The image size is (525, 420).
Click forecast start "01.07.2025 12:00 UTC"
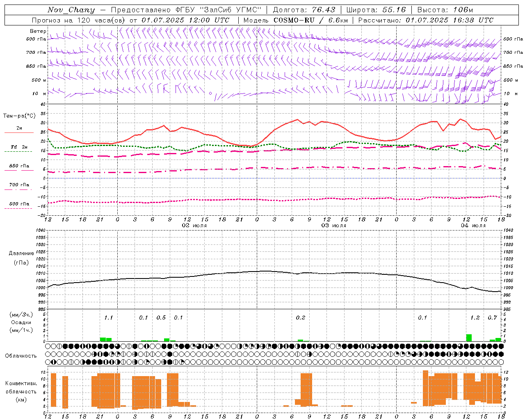[x=185, y=20]
